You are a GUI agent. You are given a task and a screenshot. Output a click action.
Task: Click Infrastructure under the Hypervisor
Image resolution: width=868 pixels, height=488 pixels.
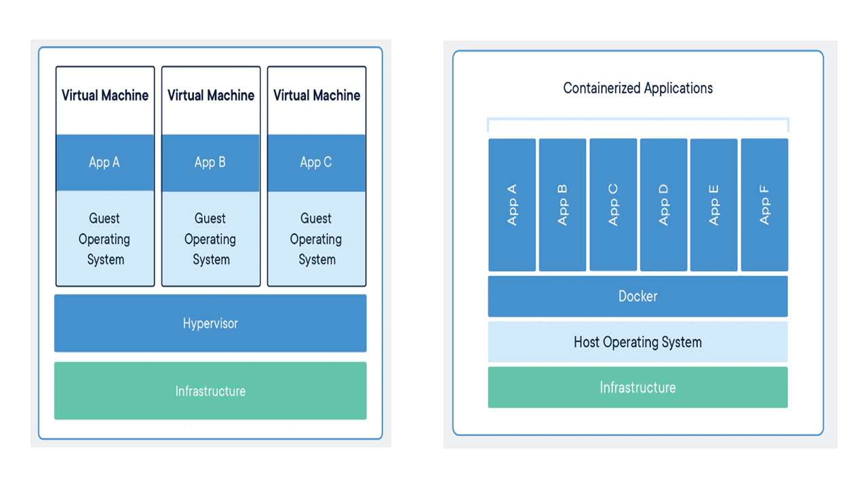(x=210, y=391)
